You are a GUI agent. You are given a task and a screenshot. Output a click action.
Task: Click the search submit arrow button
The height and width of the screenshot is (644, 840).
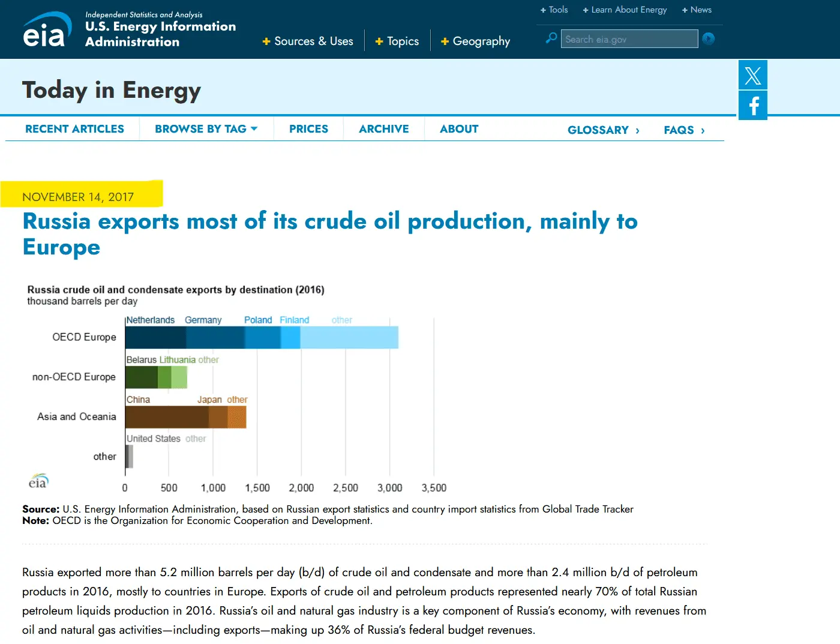click(x=709, y=39)
